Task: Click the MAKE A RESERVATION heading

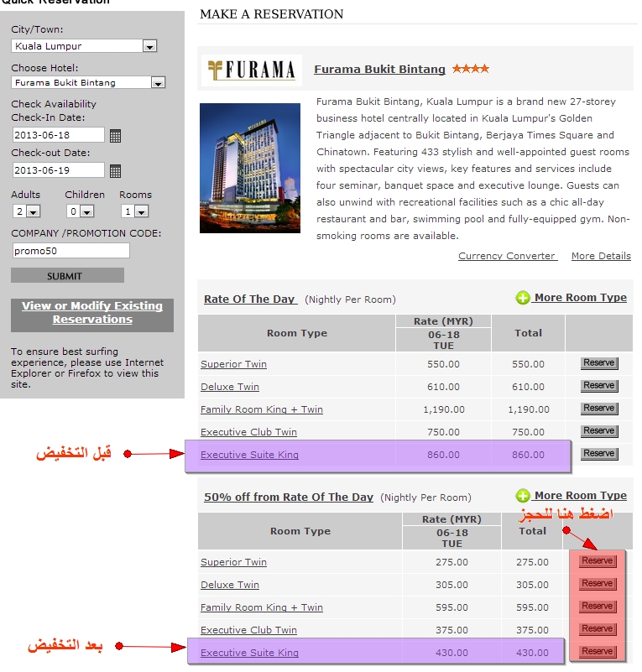Action: tap(272, 14)
